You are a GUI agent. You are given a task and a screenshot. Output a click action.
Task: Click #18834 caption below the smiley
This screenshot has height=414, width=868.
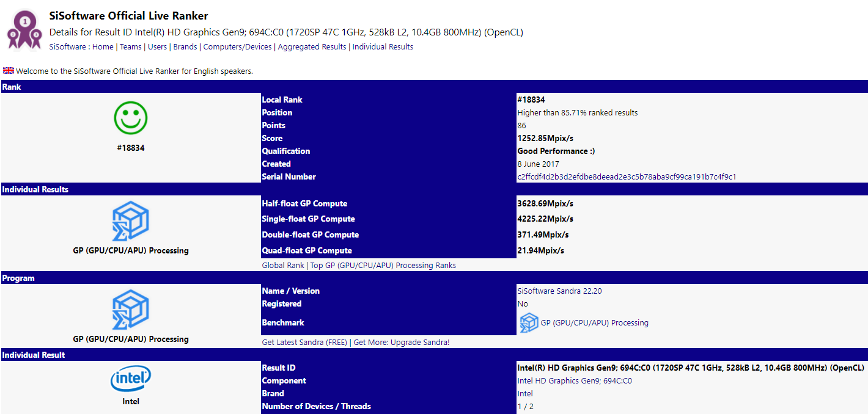tap(131, 148)
